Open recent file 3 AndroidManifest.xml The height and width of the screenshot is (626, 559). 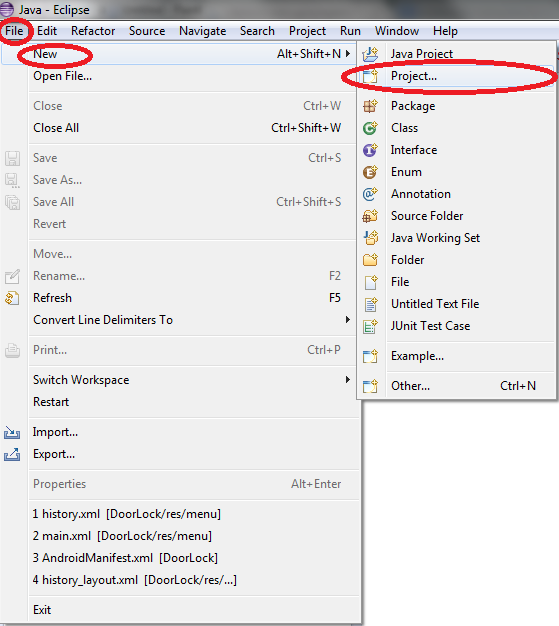(x=125, y=558)
